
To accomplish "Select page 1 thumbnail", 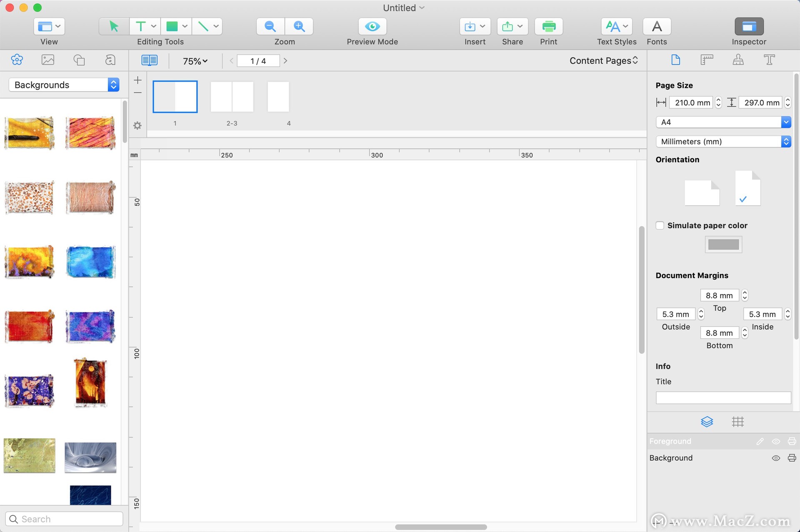I will click(x=175, y=97).
